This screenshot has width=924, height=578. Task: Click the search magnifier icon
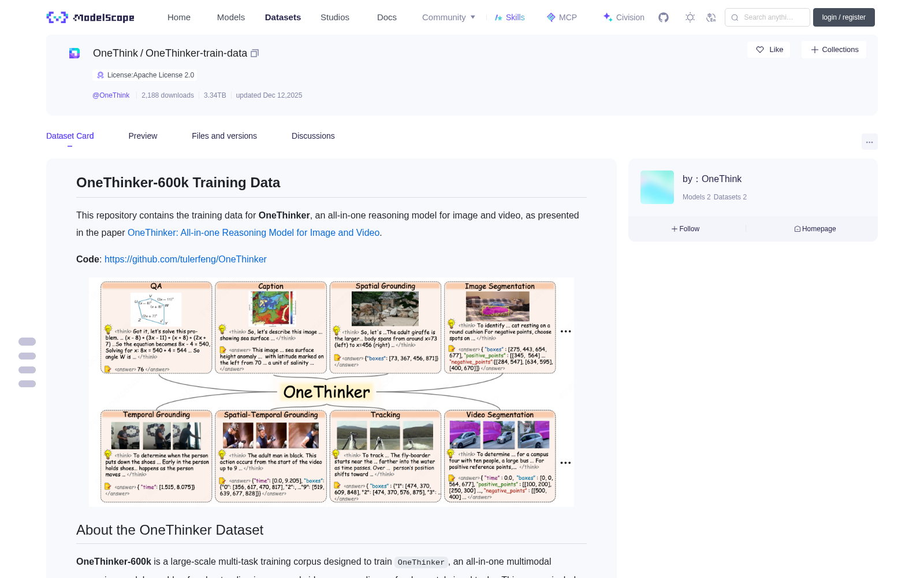[x=735, y=17]
